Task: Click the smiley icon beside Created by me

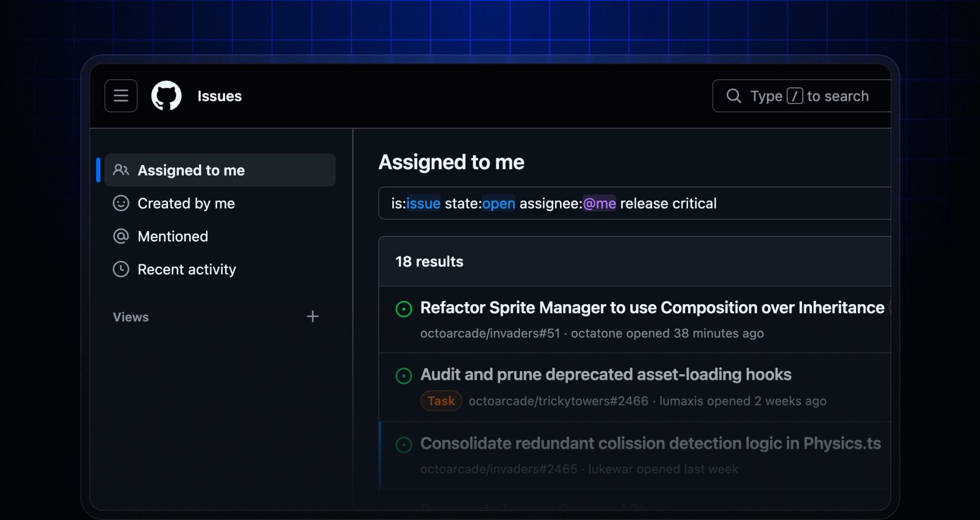Action: pyautogui.click(x=121, y=203)
